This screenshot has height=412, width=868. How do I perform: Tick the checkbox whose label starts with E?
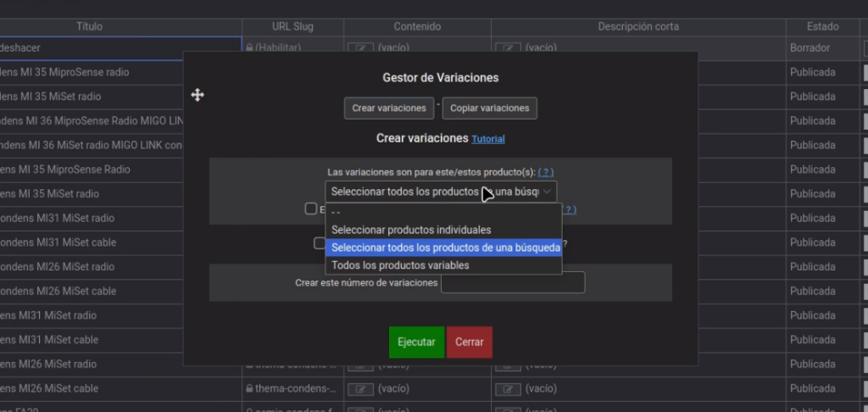[310, 209]
